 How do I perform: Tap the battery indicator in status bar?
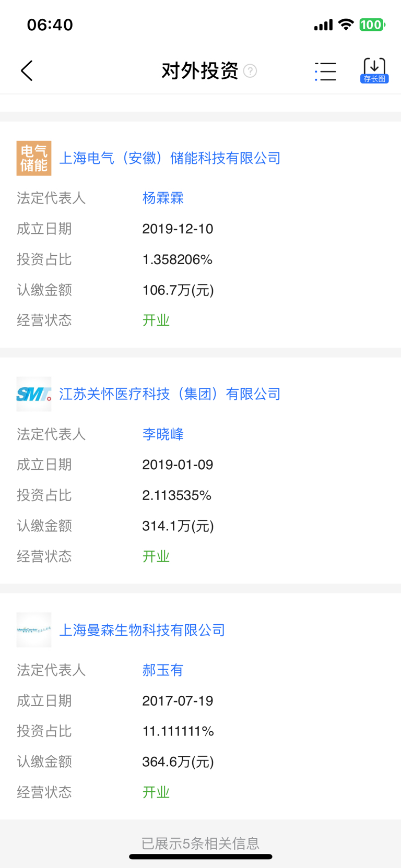(x=372, y=25)
